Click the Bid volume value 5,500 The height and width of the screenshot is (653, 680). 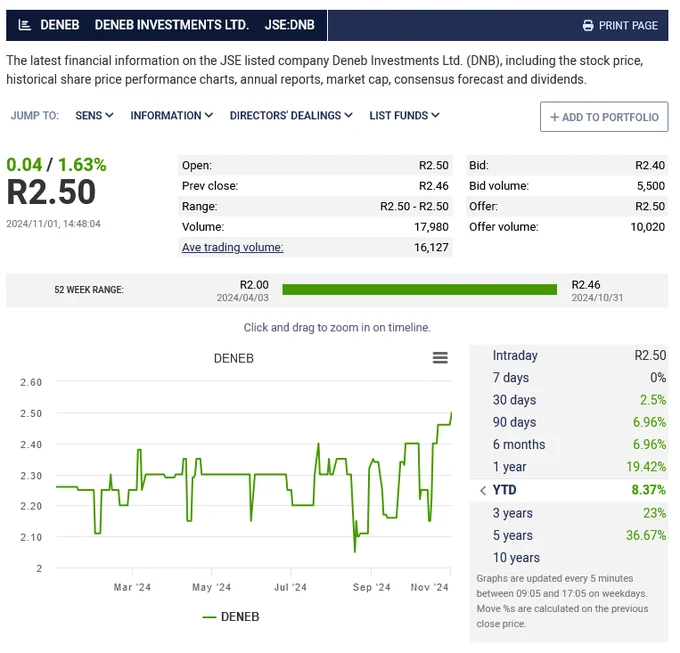(651, 186)
